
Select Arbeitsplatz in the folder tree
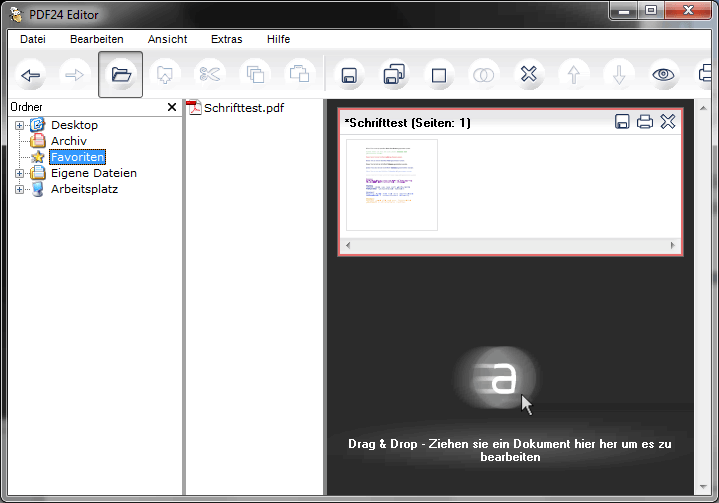[x=84, y=189]
